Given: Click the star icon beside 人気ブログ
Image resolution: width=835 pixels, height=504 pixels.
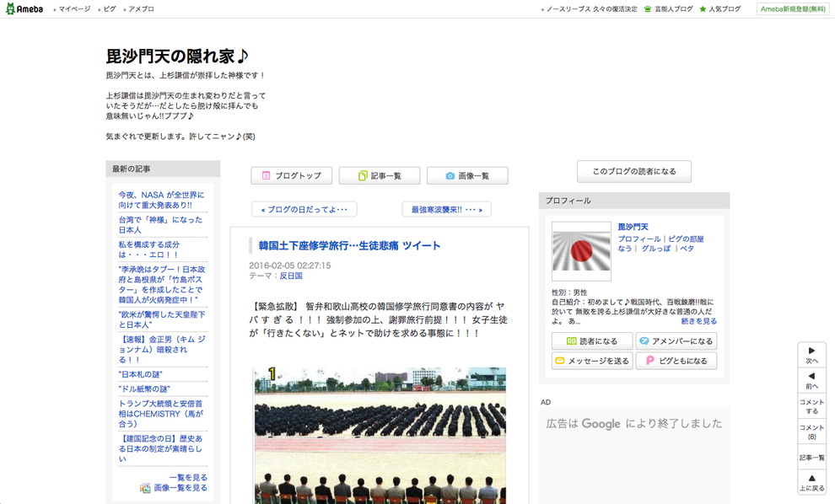Looking at the screenshot, I should pyautogui.click(x=703, y=9).
